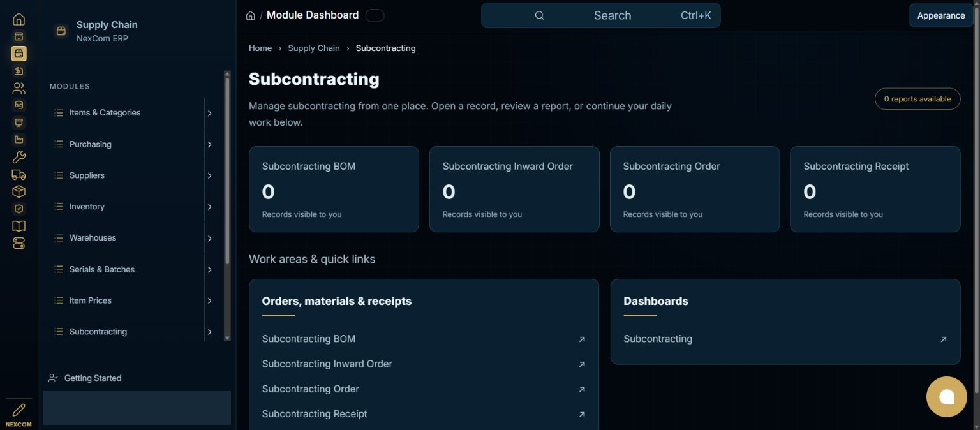This screenshot has width=980, height=430.
Task: Open the Subcontracting Inward Order count card
Action: point(514,189)
